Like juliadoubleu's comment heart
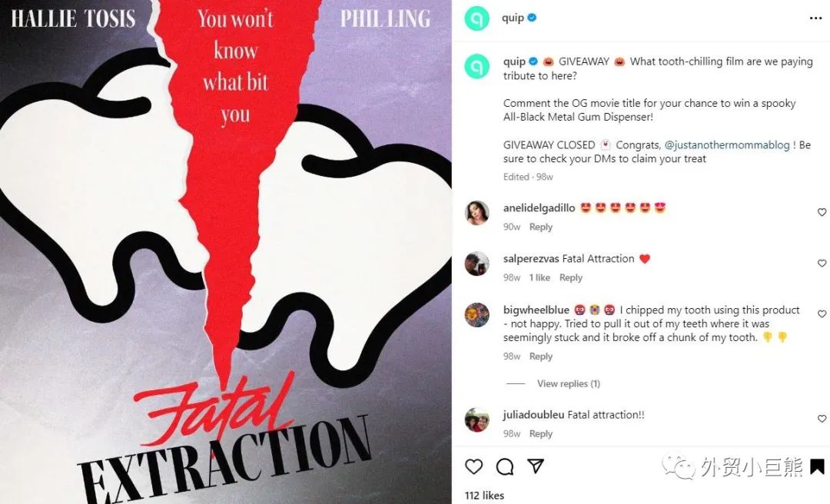830x504 pixels. click(822, 419)
